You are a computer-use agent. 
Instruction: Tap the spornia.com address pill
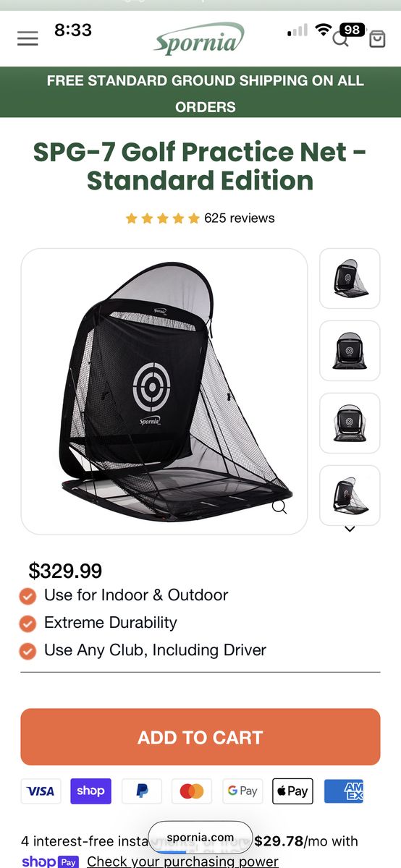tap(200, 837)
